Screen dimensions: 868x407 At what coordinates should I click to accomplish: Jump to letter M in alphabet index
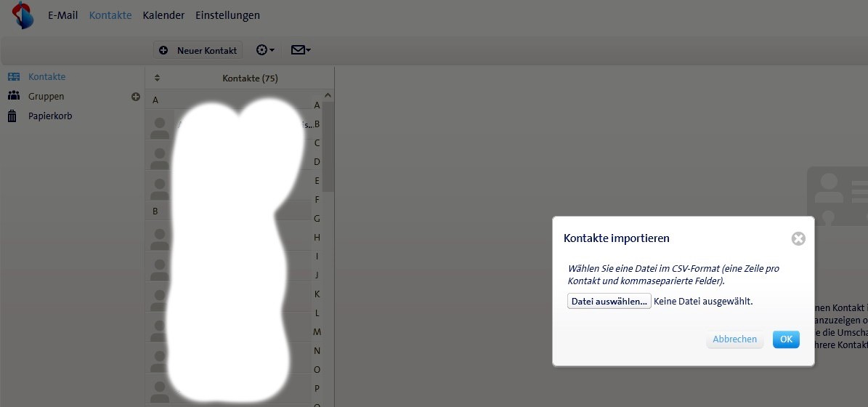317,332
